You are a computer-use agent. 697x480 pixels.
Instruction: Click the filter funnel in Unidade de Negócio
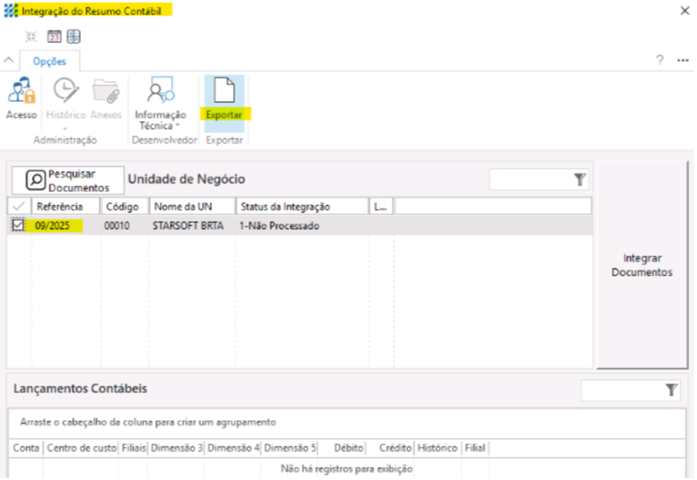(579, 180)
